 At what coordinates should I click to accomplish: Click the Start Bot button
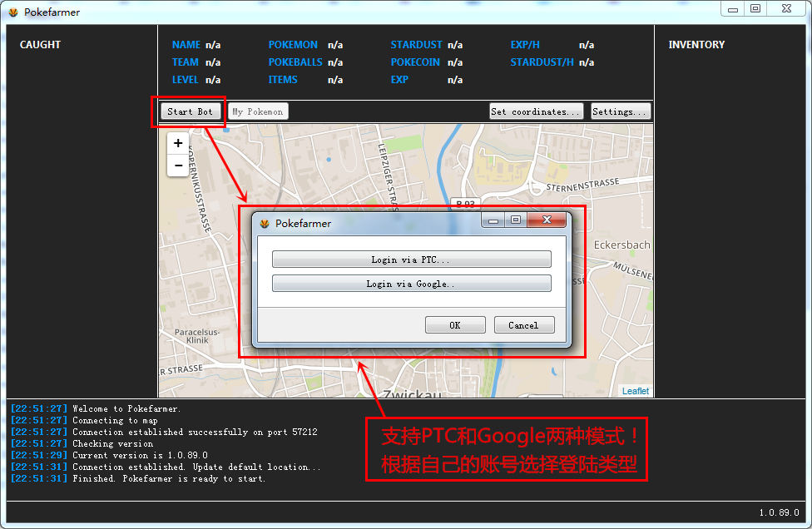click(x=191, y=111)
